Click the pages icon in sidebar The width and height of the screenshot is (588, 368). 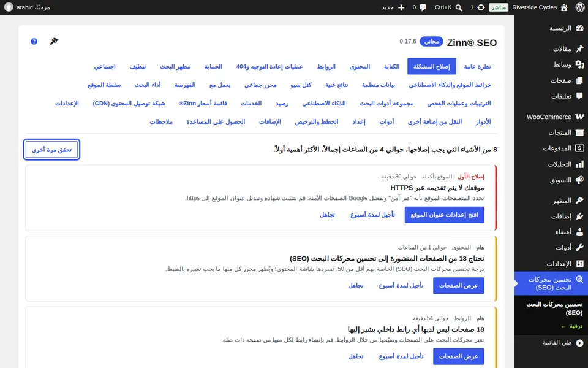pos(580,80)
